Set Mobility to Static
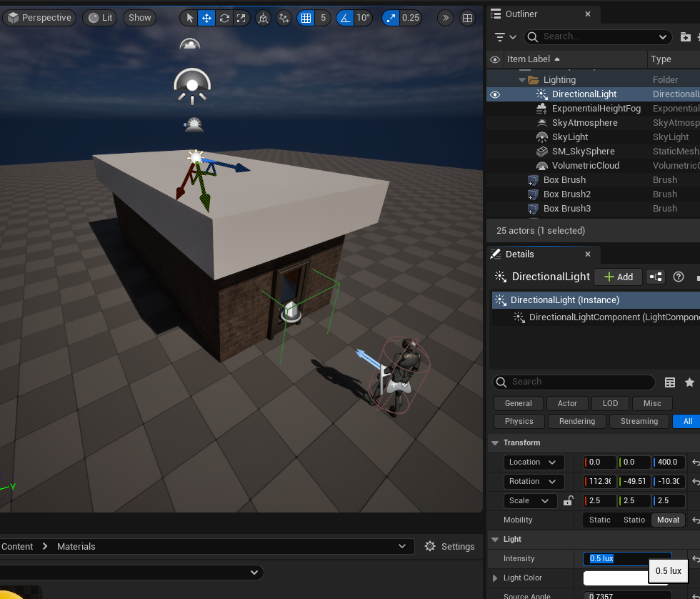 [x=599, y=520]
